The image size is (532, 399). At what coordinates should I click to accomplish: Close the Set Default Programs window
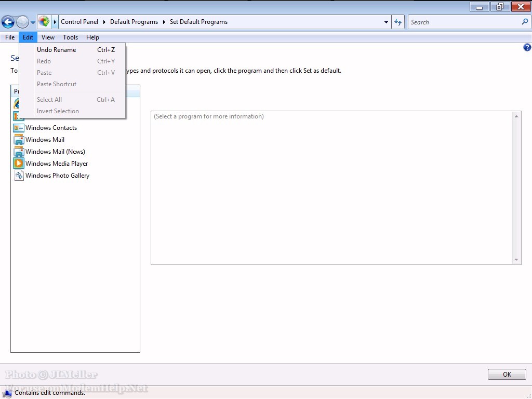[x=521, y=7]
